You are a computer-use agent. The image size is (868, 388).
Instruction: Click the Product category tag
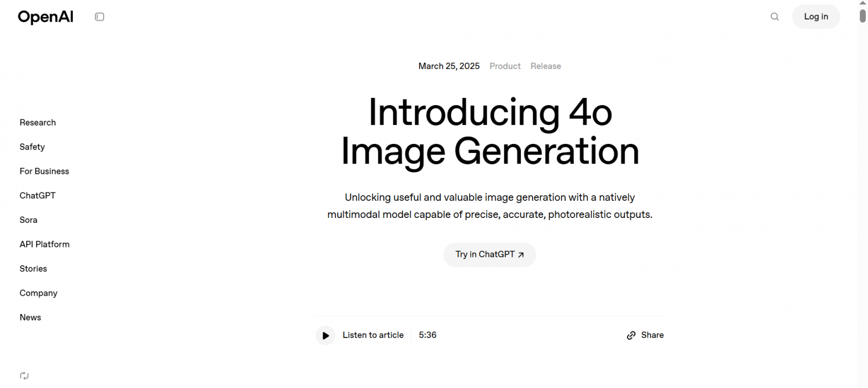point(505,66)
